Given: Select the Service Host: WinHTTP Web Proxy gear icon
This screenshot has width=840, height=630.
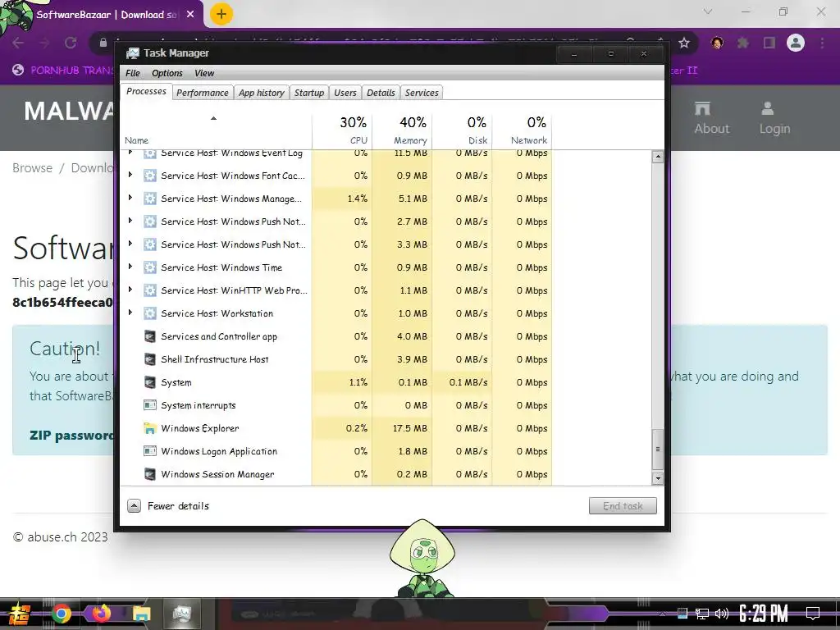Looking at the screenshot, I should [x=150, y=290].
